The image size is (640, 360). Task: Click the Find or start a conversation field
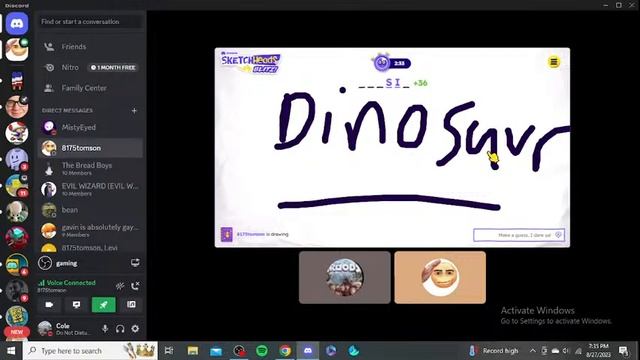(90, 22)
